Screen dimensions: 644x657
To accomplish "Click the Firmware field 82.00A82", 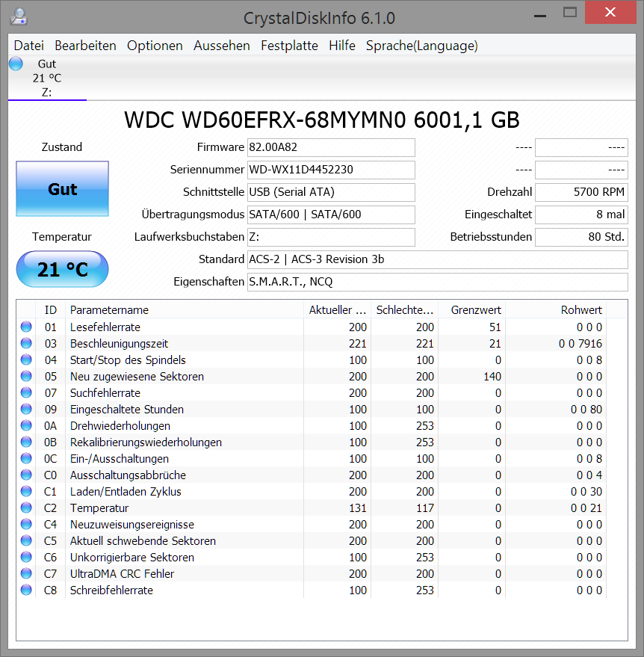I will 331,147.
